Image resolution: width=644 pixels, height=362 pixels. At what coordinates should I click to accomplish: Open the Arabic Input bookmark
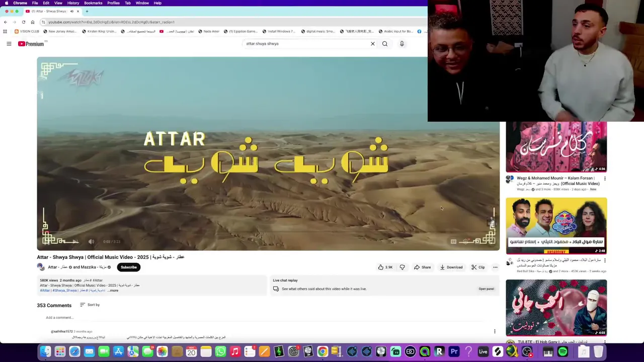click(397, 31)
